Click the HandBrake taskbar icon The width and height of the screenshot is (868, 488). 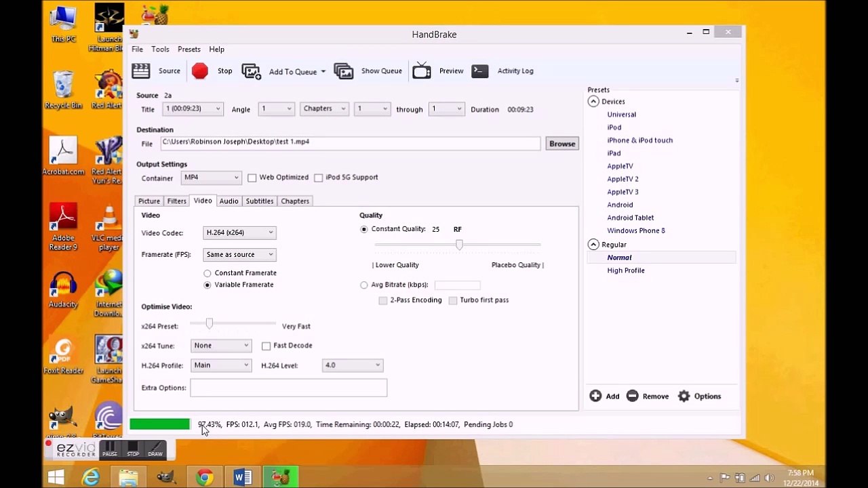pos(280,477)
